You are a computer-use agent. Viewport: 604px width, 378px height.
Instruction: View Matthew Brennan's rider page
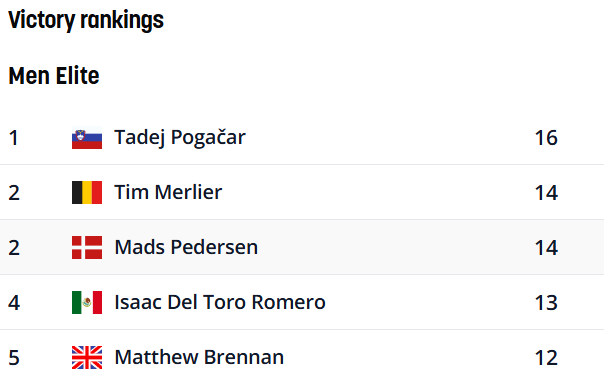tap(199, 358)
